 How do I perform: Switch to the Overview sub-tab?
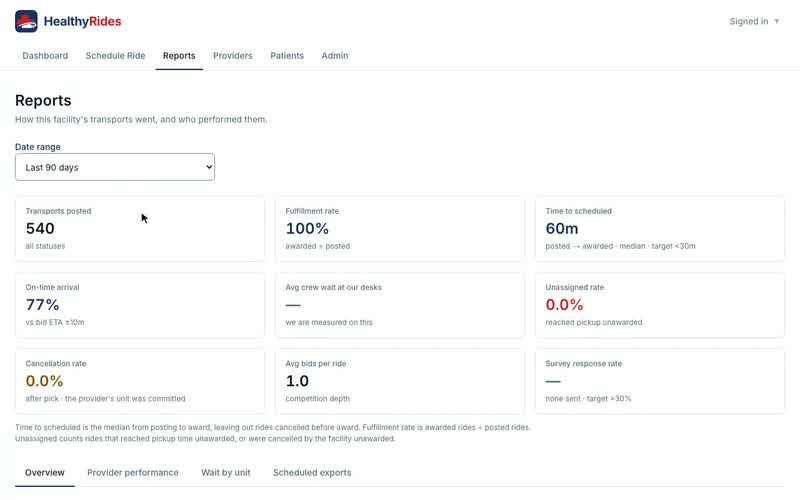click(45, 472)
